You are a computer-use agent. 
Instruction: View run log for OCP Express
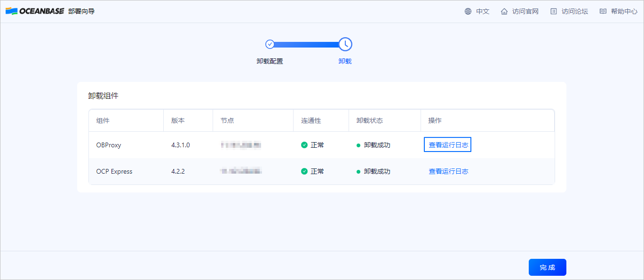pyautogui.click(x=448, y=171)
